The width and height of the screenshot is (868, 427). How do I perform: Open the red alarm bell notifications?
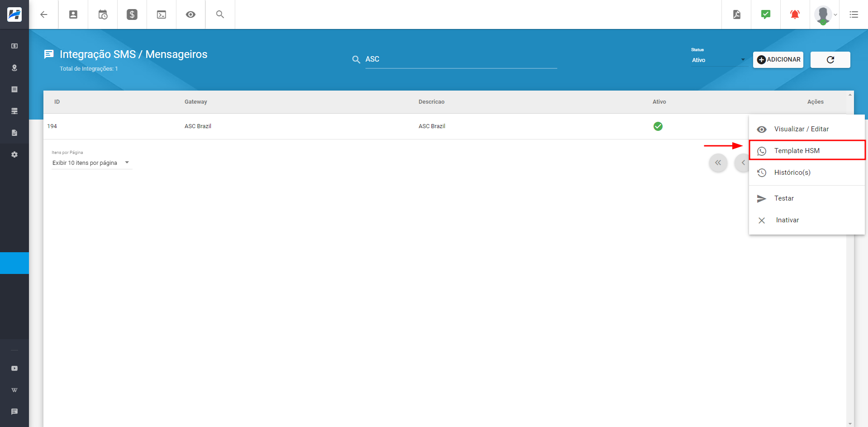pos(795,14)
